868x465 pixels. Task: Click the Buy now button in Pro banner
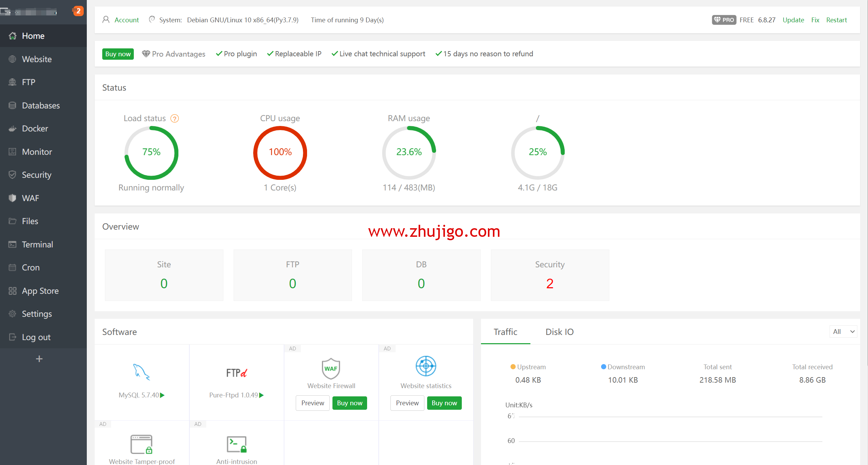pyautogui.click(x=118, y=54)
